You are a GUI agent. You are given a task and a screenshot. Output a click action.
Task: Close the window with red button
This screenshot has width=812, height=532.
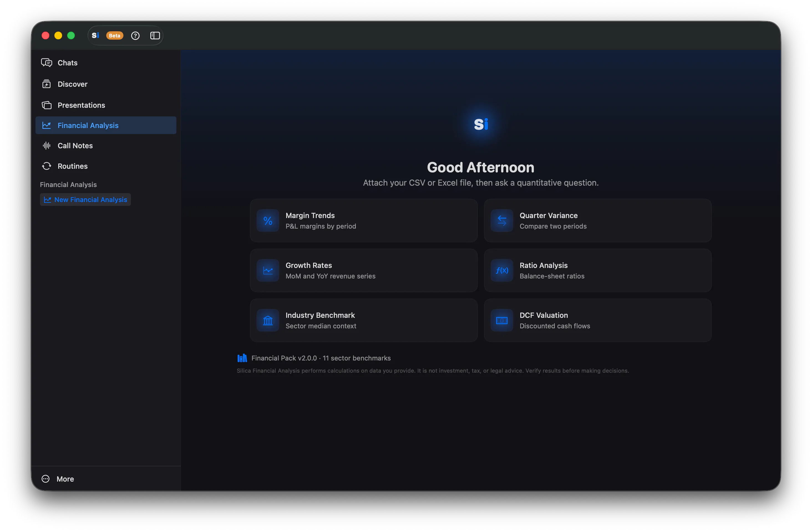[45, 35]
